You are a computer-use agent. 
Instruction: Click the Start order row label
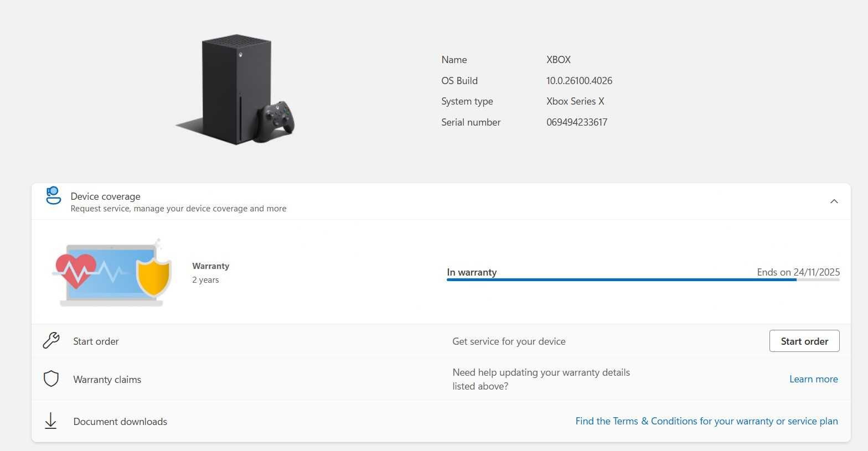96,341
